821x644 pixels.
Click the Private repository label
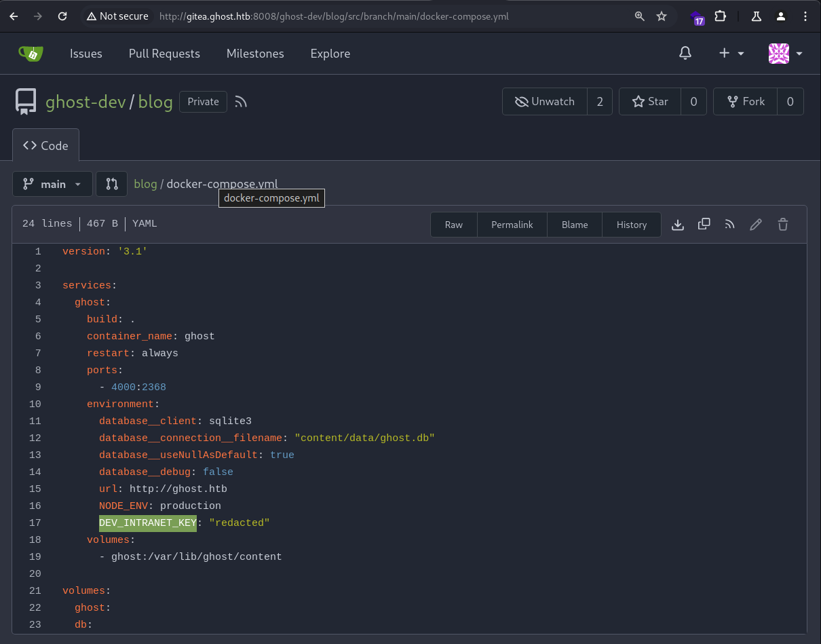[x=204, y=102]
